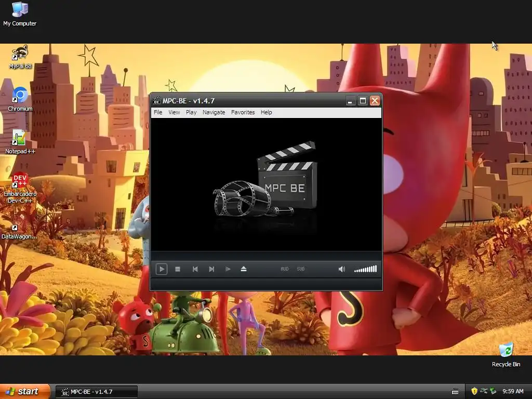Close the MPC-BE window
The image size is (532, 399).
(x=375, y=101)
